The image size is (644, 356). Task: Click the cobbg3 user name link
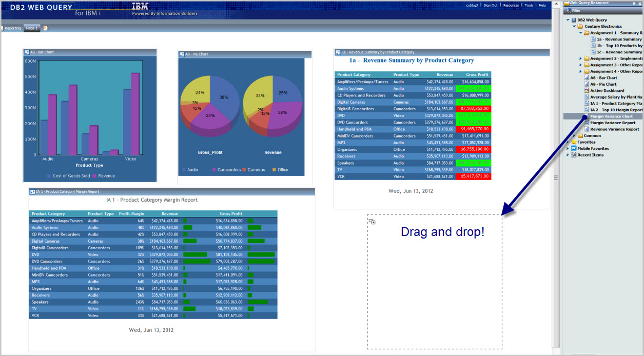click(x=472, y=5)
